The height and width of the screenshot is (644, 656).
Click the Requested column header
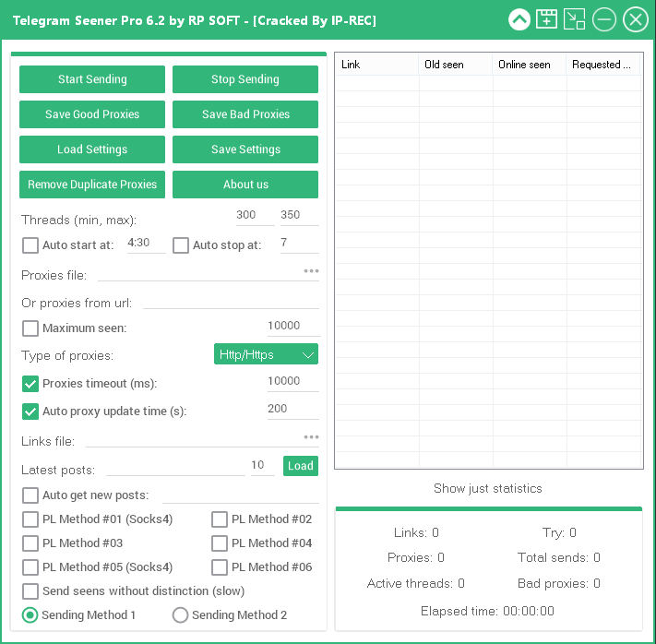[602, 65]
